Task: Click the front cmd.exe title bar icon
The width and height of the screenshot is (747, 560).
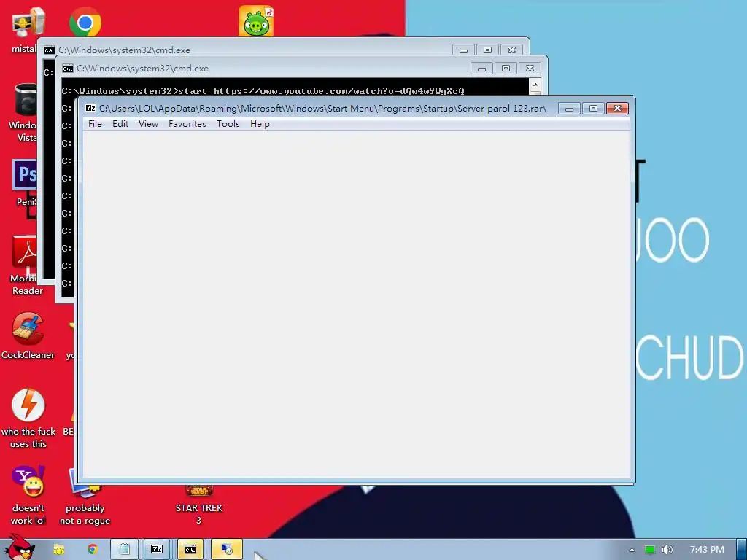Action: point(68,69)
